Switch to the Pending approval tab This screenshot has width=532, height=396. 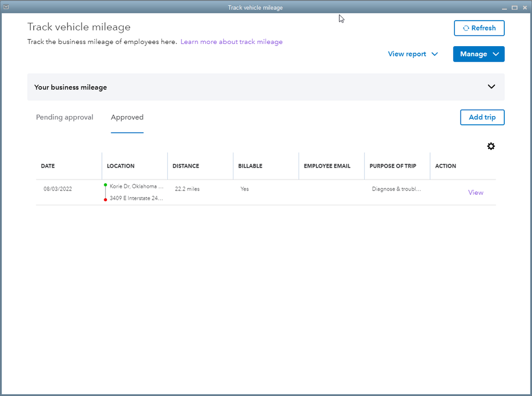[65, 117]
